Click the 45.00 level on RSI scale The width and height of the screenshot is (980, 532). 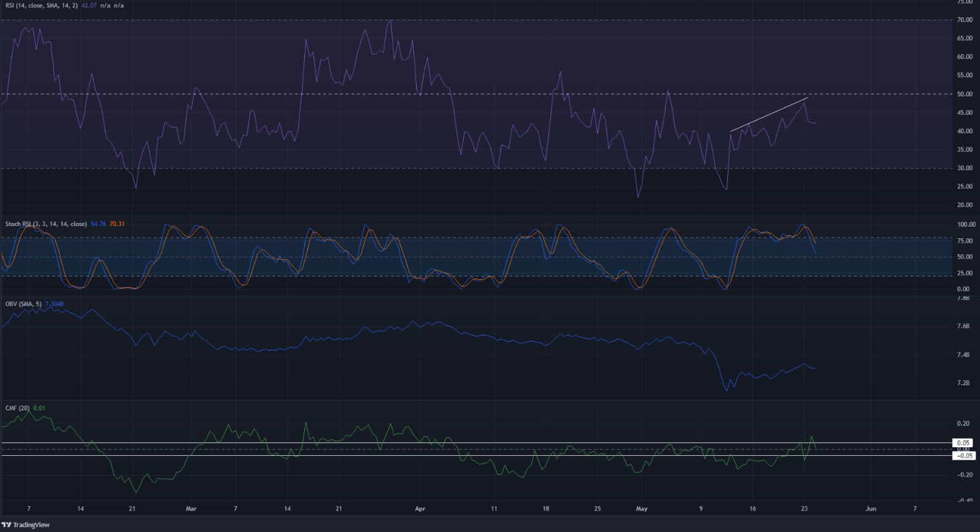pos(965,113)
